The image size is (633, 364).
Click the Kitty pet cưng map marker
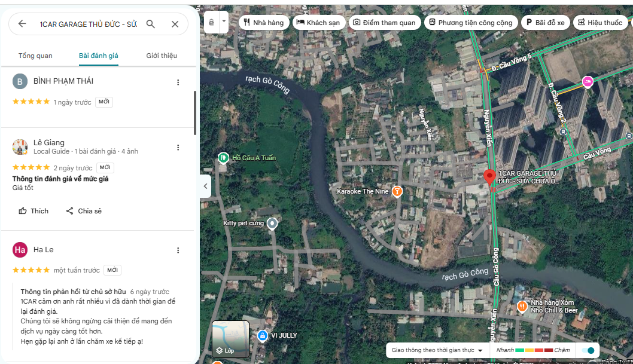[272, 224]
